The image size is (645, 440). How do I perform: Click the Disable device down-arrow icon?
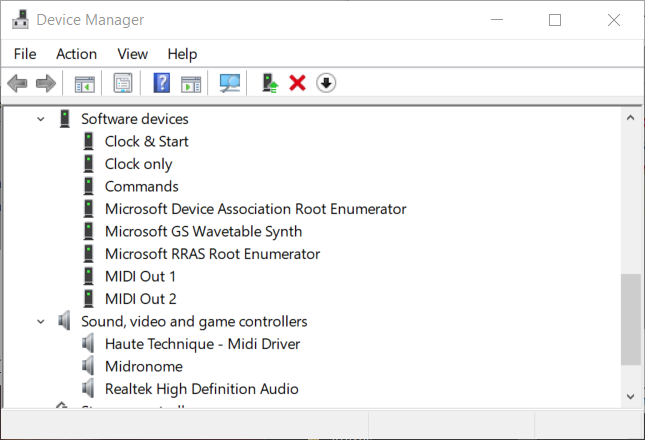(x=326, y=83)
